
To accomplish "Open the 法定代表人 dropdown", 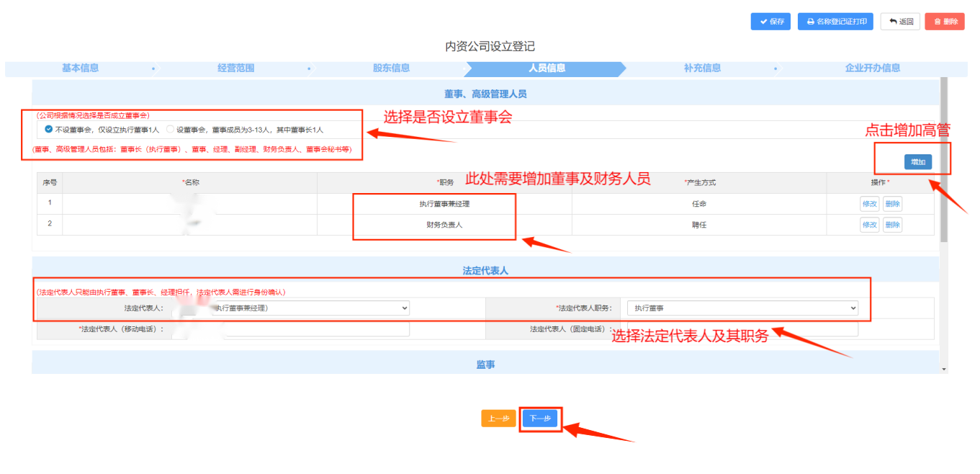I will [x=311, y=308].
